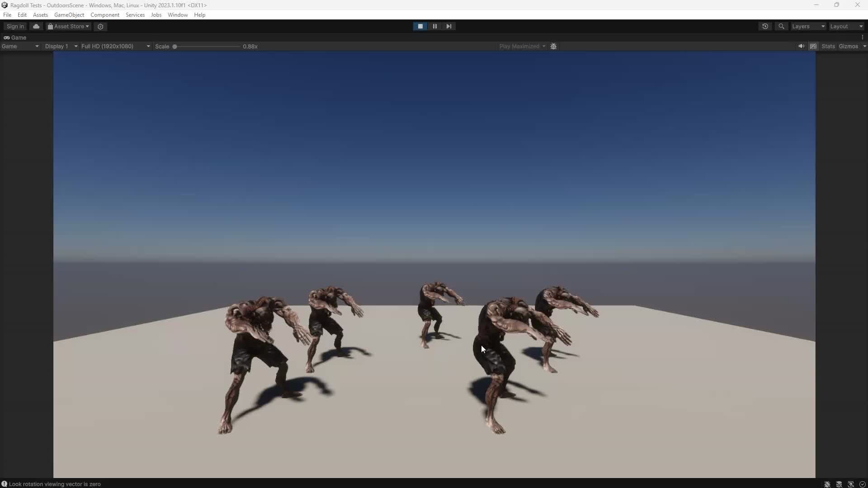Click the Unity cloud services icon
This screenshot has height=488, width=868.
[36, 26]
